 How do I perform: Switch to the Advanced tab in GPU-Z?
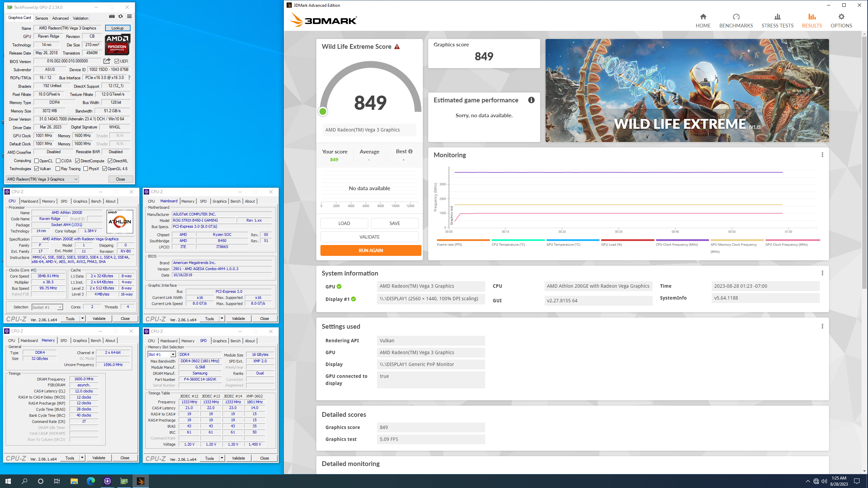coord(60,18)
